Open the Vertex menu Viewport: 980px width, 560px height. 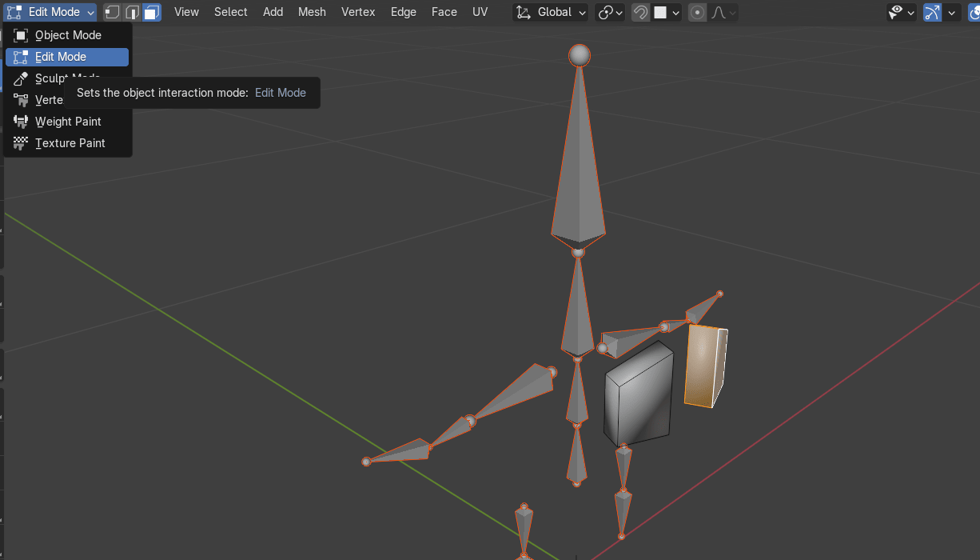coord(358,12)
